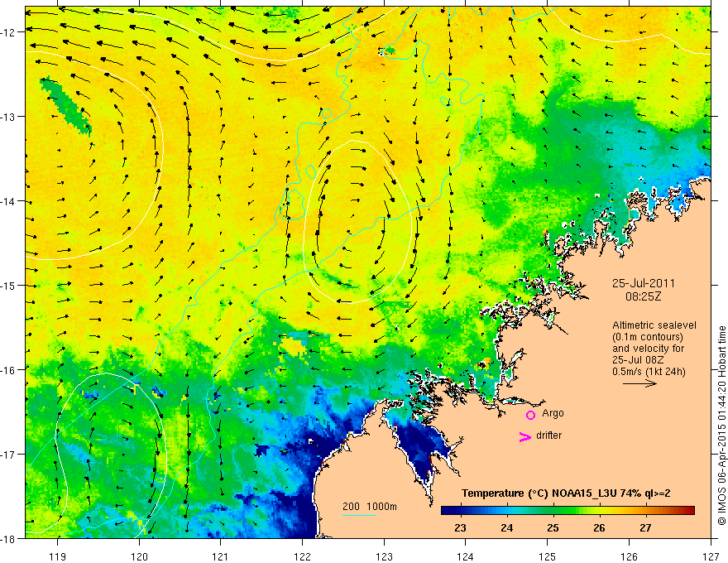Screen dimensions: 728x563
Task: Click longitude axis label 123
Action: tap(384, 556)
